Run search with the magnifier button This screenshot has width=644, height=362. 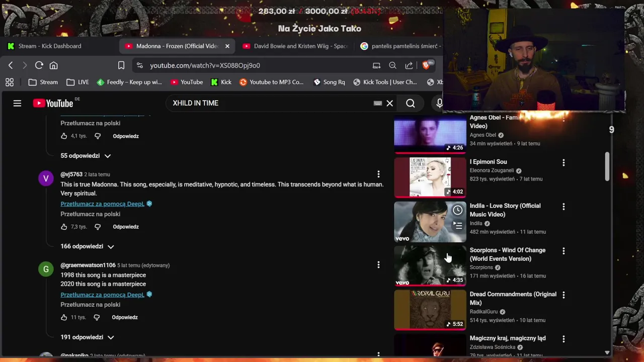(411, 103)
